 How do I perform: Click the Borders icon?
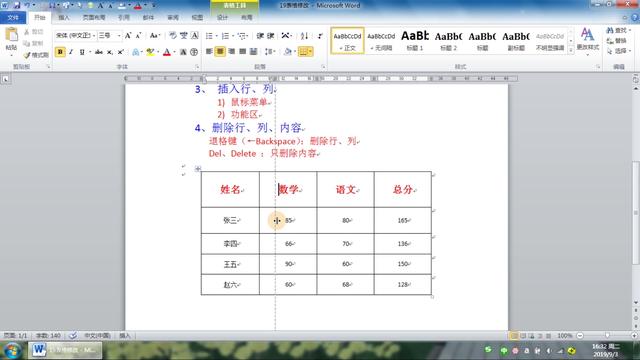303,51
